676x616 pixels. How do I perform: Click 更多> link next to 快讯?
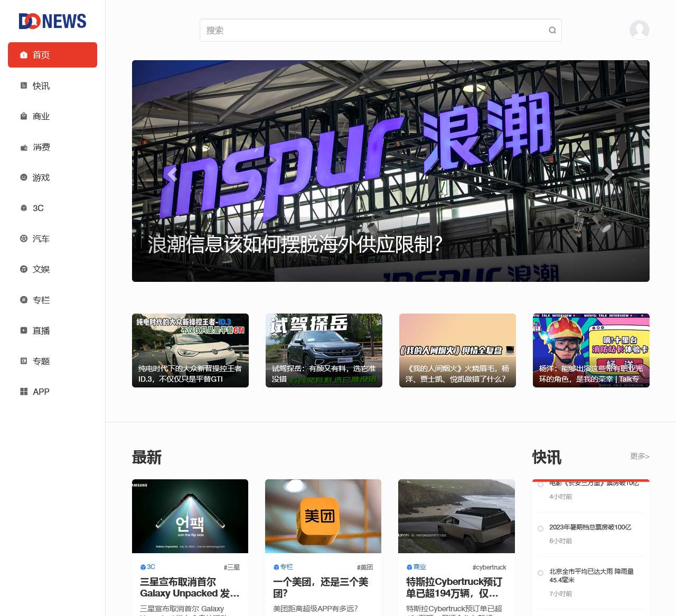pos(640,456)
